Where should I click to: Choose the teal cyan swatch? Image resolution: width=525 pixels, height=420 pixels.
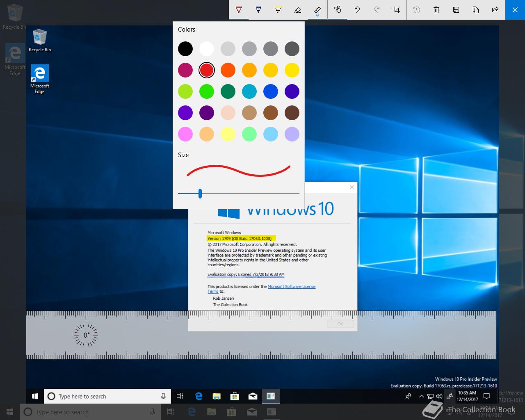[x=249, y=91]
